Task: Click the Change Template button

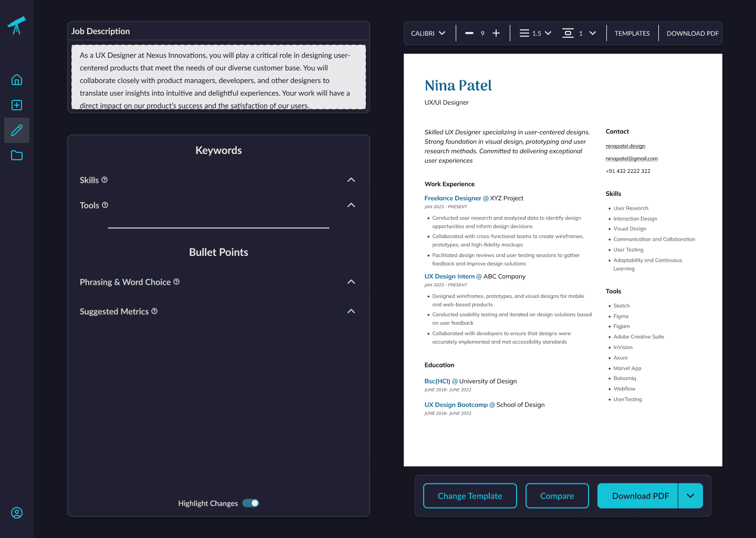Action: pos(470,496)
